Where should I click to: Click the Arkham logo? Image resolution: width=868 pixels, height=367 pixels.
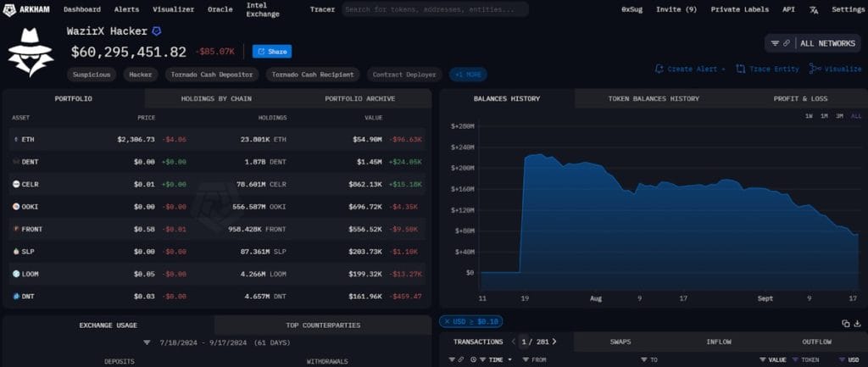point(26,9)
